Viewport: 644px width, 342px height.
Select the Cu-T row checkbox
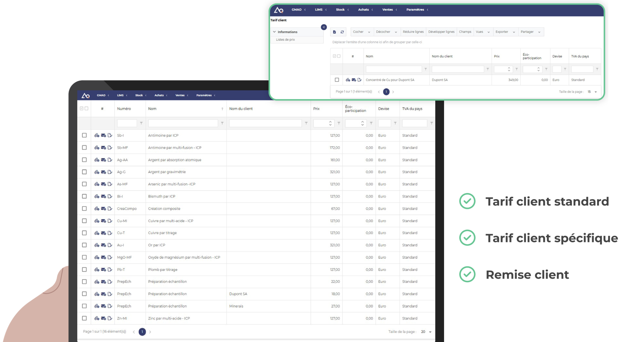pos(84,233)
